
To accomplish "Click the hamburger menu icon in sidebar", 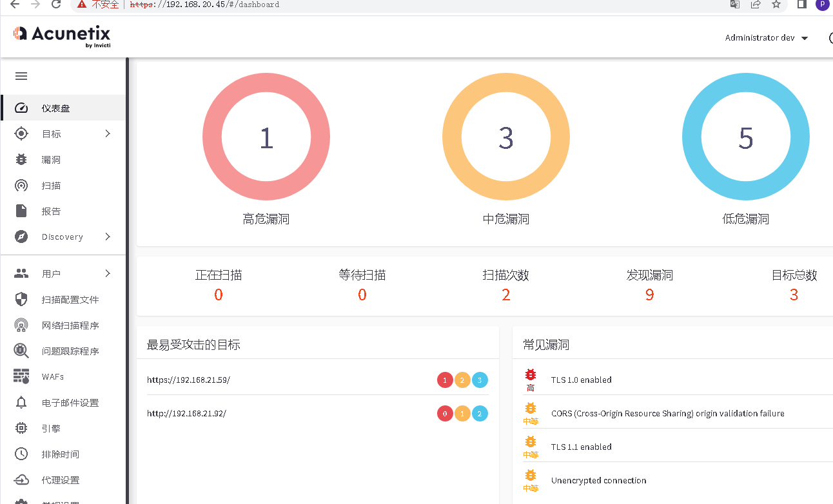I will pyautogui.click(x=21, y=76).
